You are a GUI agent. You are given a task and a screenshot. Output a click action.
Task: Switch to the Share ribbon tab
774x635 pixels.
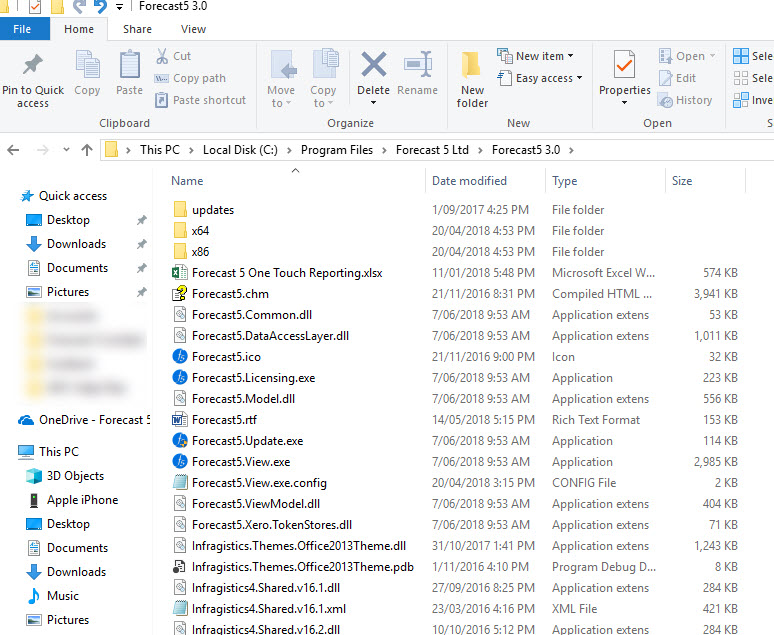pyautogui.click(x=137, y=29)
